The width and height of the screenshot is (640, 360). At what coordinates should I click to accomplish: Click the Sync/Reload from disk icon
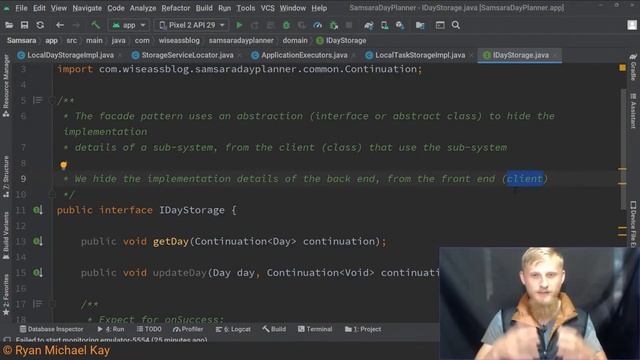(40, 25)
